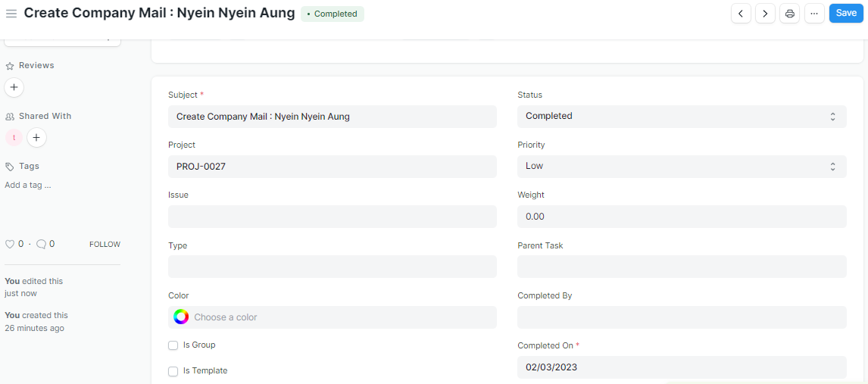Screen dimensions: 868x384
Task: Click 'You created this' timeline entry
Action: [36, 321]
